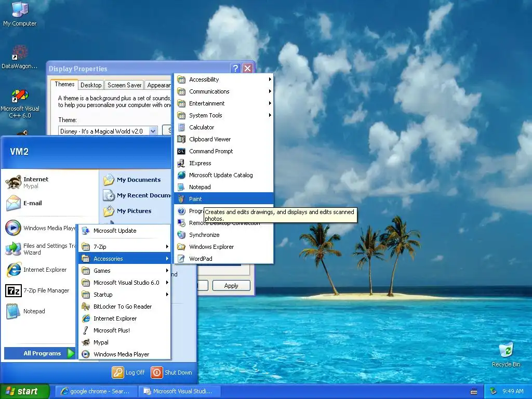Expand the Games folder
532x399 pixels.
[x=125, y=270]
